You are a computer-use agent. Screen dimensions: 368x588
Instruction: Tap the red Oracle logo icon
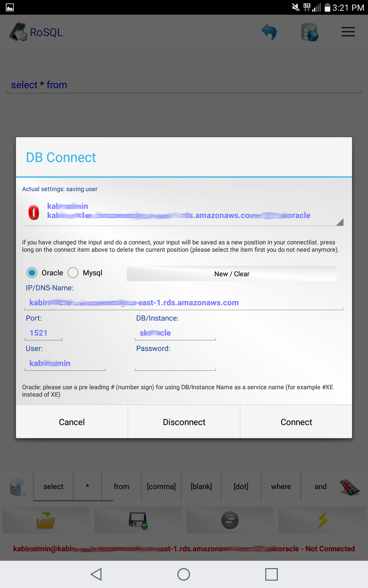pos(34,212)
